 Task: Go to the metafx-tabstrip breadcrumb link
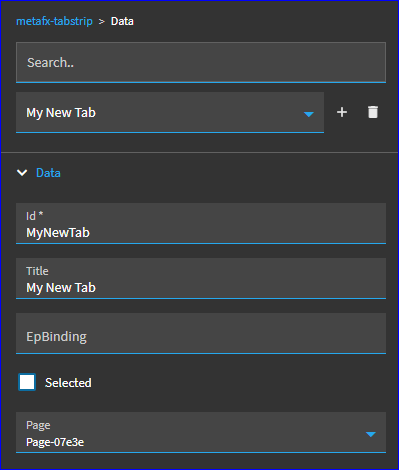pos(54,21)
